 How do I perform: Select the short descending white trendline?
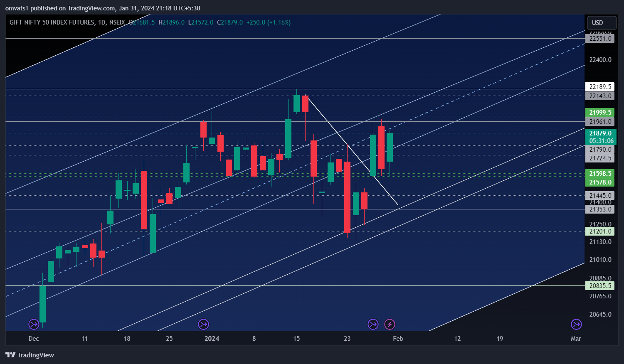coord(352,150)
